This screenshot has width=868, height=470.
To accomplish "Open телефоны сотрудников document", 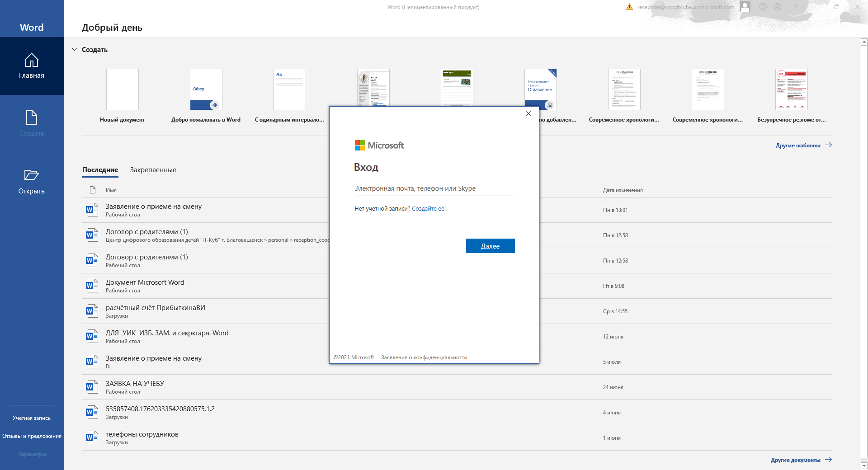I will tap(457, 438).
